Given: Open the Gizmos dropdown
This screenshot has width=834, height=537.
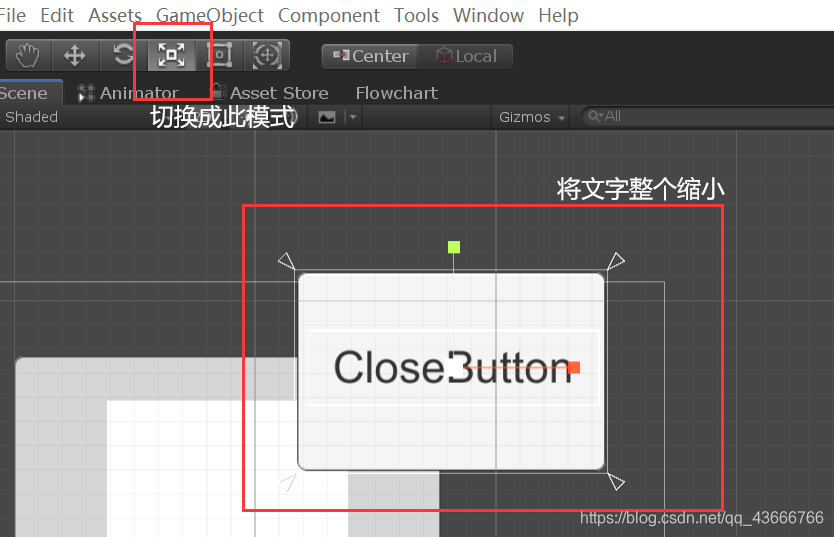Looking at the screenshot, I should pos(531,117).
